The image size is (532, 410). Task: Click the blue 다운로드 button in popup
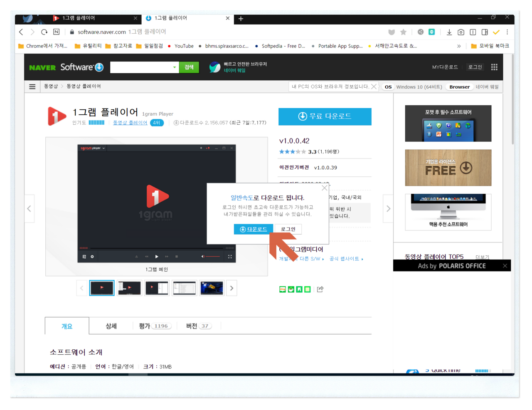coord(253,229)
